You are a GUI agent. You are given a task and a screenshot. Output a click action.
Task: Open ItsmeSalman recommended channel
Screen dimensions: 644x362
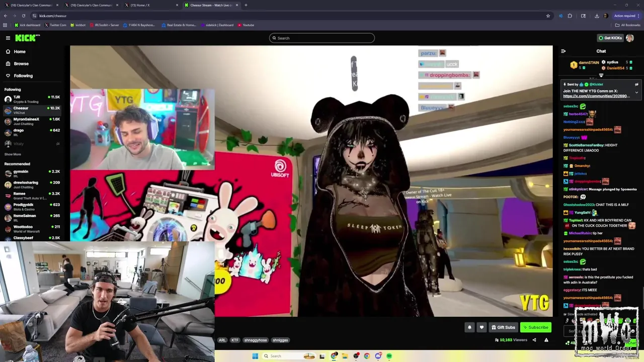pyautogui.click(x=32, y=217)
